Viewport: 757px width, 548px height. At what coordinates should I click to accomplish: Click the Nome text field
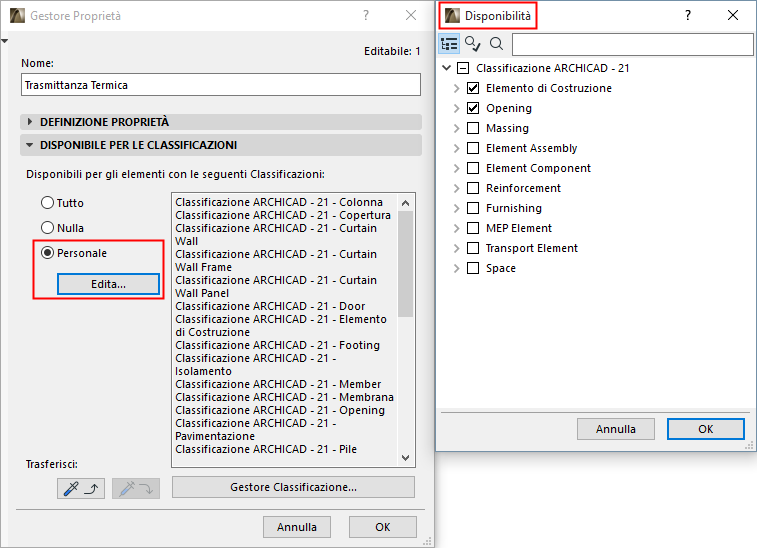point(221,85)
